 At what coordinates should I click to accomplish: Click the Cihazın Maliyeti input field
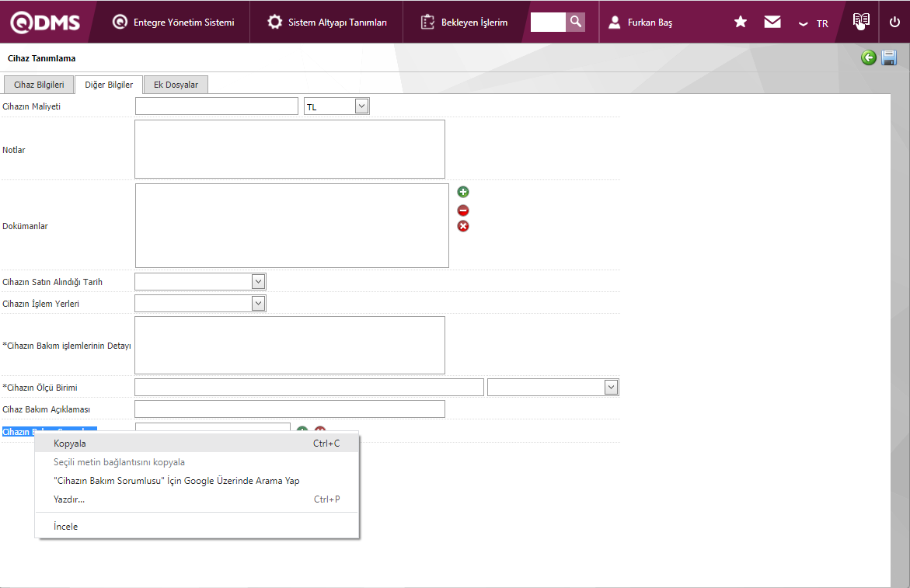217,106
